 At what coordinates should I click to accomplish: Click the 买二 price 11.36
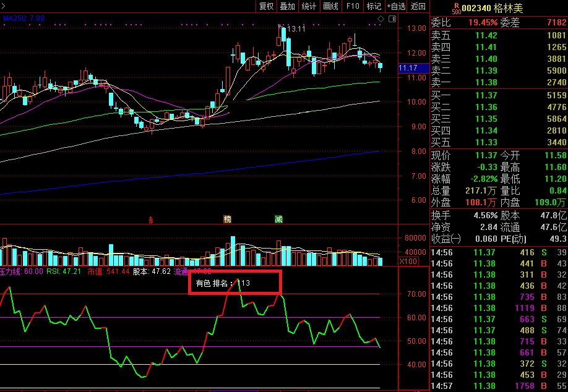pos(486,107)
